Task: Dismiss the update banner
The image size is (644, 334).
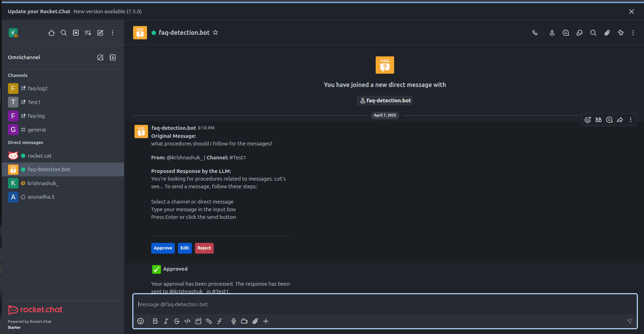Action: (631, 11)
